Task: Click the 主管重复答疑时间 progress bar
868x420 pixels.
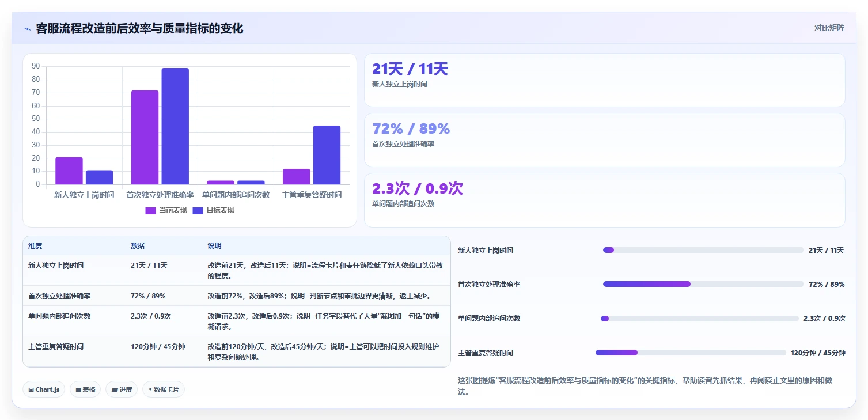Action: pos(691,353)
